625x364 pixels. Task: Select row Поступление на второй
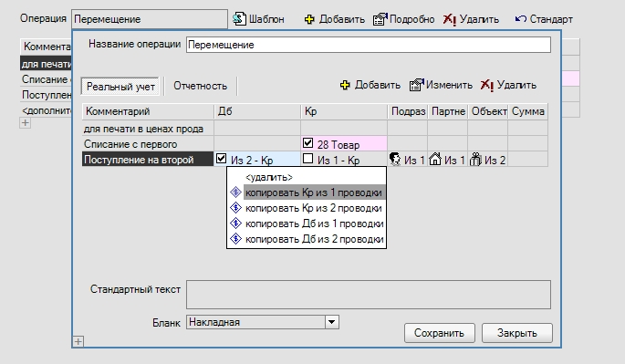click(148, 160)
